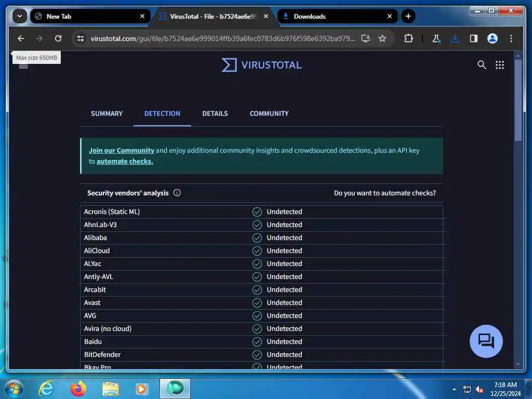Click the Avast vendor name
The width and height of the screenshot is (532, 399).
(x=92, y=303)
